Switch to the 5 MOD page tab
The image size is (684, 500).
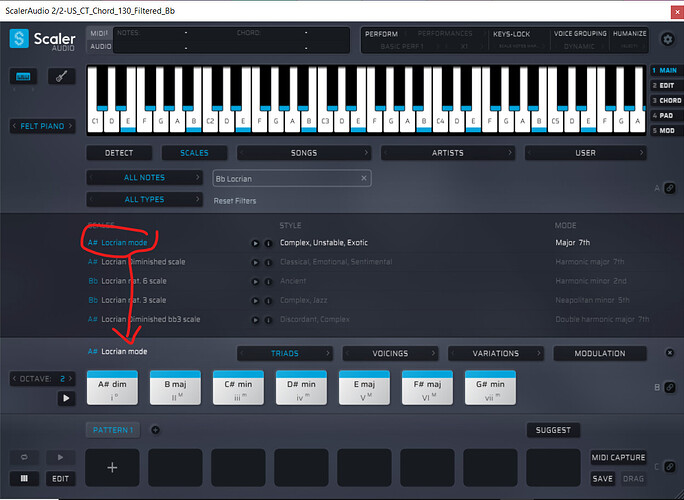click(x=667, y=130)
